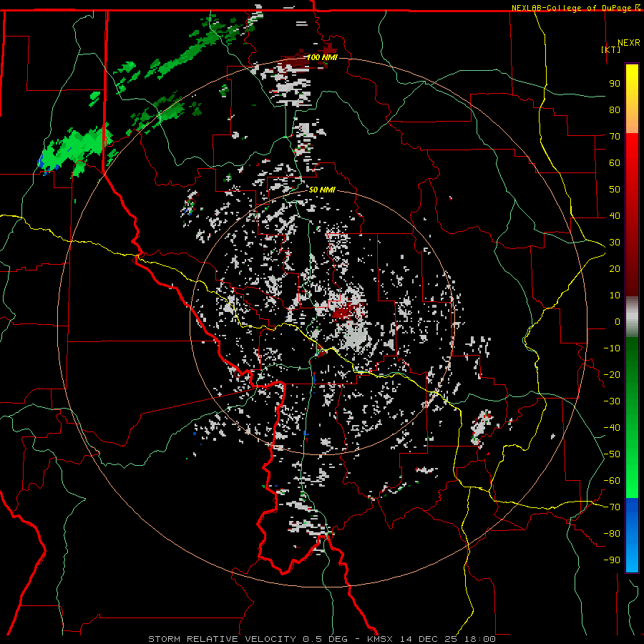Click the 50 value on the velocity scale

tap(615, 190)
